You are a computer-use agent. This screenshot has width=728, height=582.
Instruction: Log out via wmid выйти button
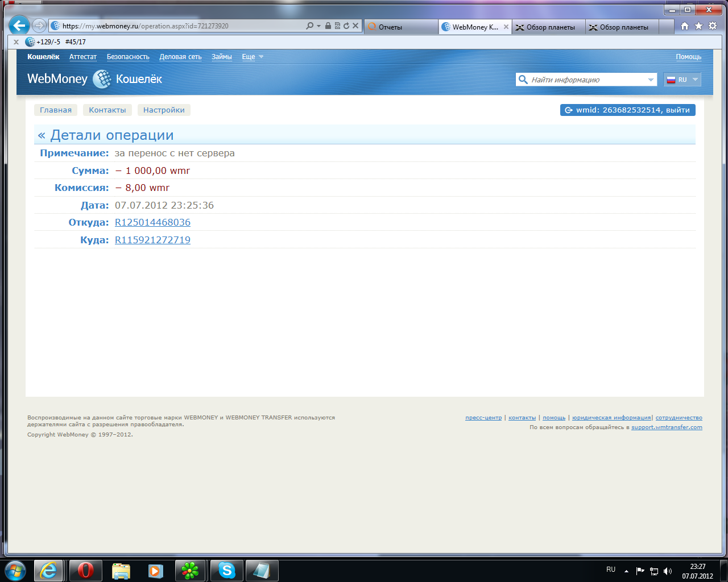(628, 110)
